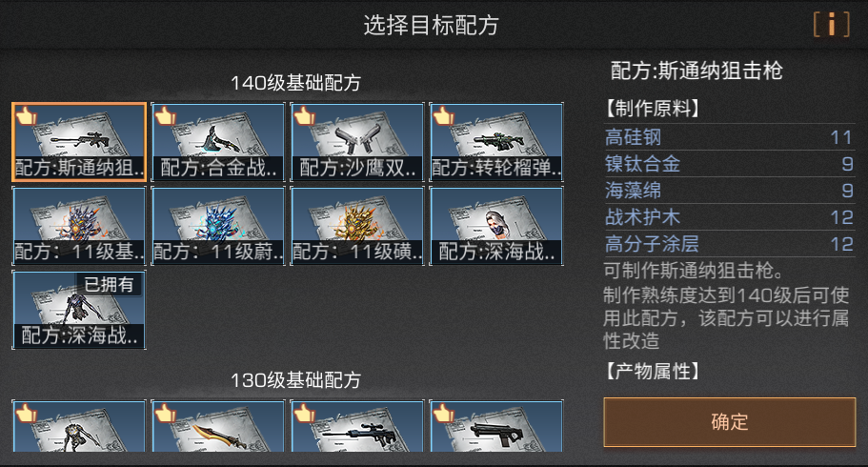Click the 确定 confirm button
Image resolution: width=868 pixels, height=467 pixels.
tap(730, 422)
